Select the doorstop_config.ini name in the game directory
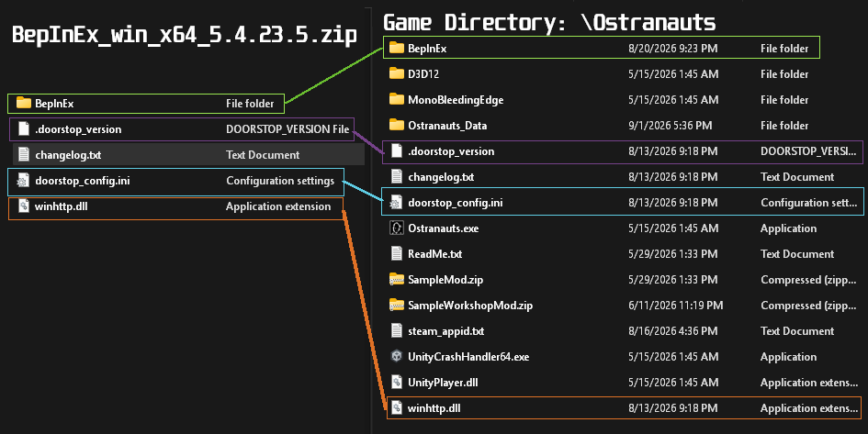The height and width of the screenshot is (434, 868). point(455,203)
